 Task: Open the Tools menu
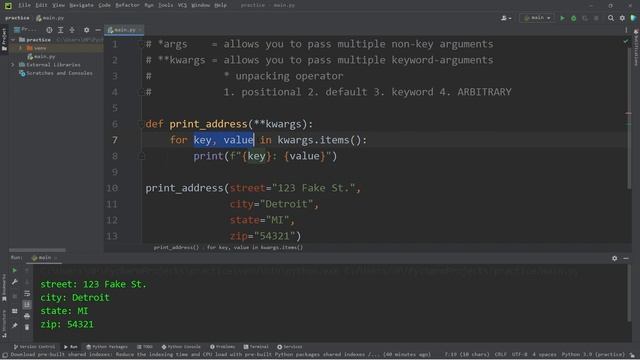click(x=166, y=5)
